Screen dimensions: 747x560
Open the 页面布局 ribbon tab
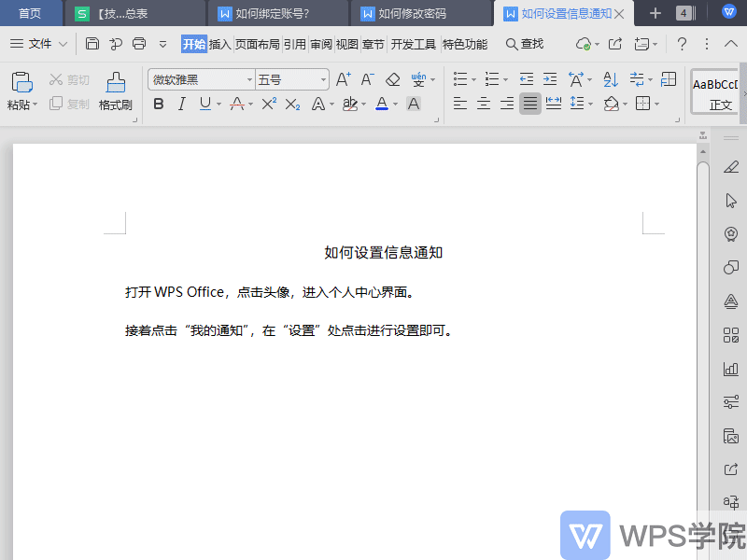pos(258,44)
